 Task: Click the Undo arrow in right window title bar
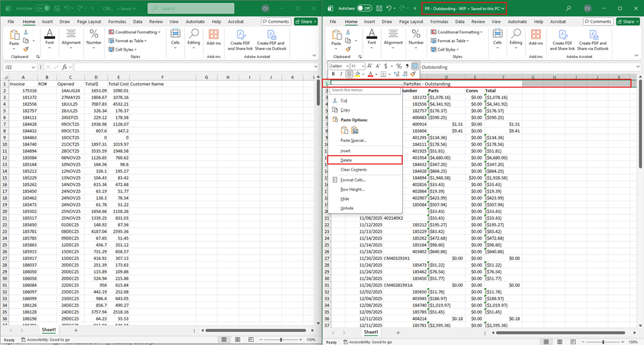389,8
